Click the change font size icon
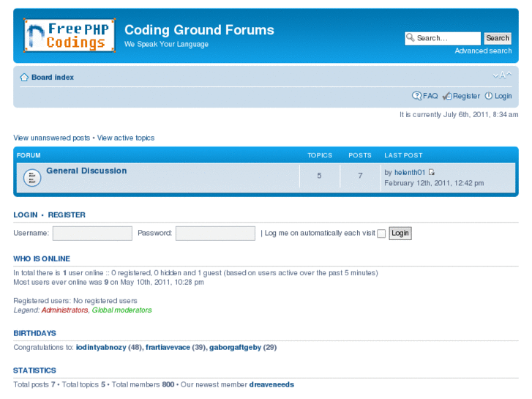 pos(502,75)
